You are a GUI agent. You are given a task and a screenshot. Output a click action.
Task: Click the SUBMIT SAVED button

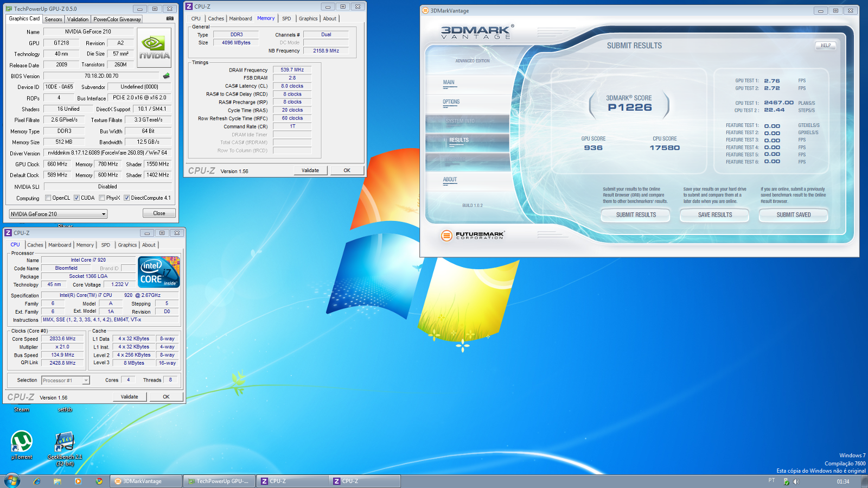pyautogui.click(x=793, y=215)
